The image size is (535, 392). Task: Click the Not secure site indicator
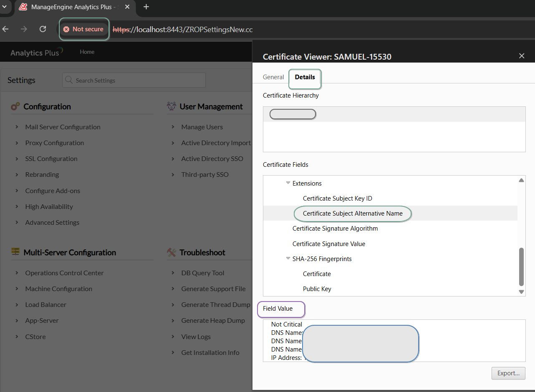click(x=83, y=29)
